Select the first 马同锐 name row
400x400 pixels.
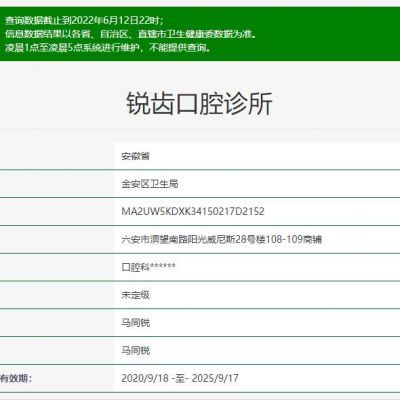pos(135,323)
